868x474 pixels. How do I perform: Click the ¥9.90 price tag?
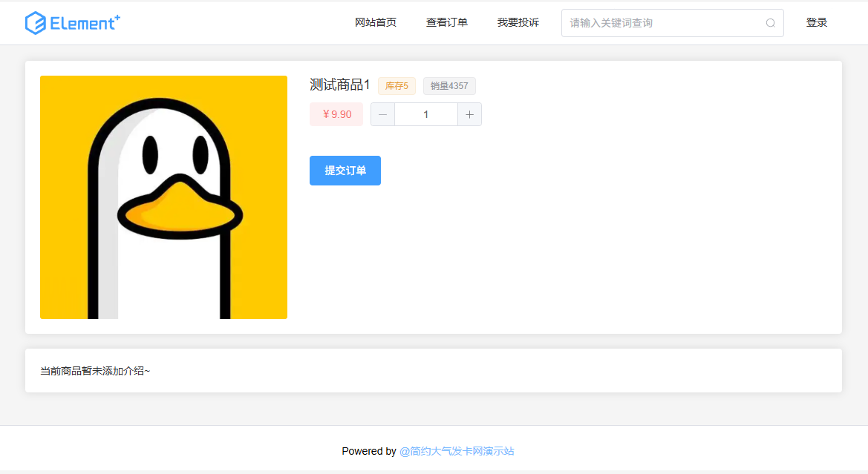click(336, 114)
